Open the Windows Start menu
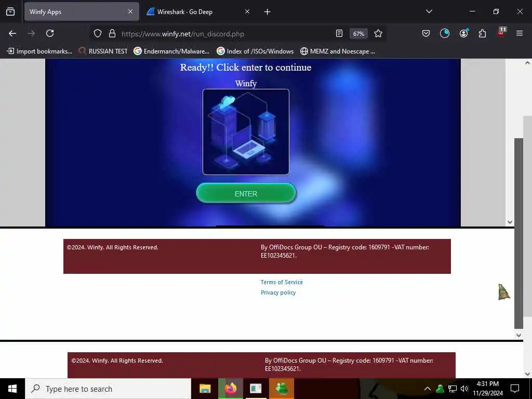 pyautogui.click(x=12, y=389)
